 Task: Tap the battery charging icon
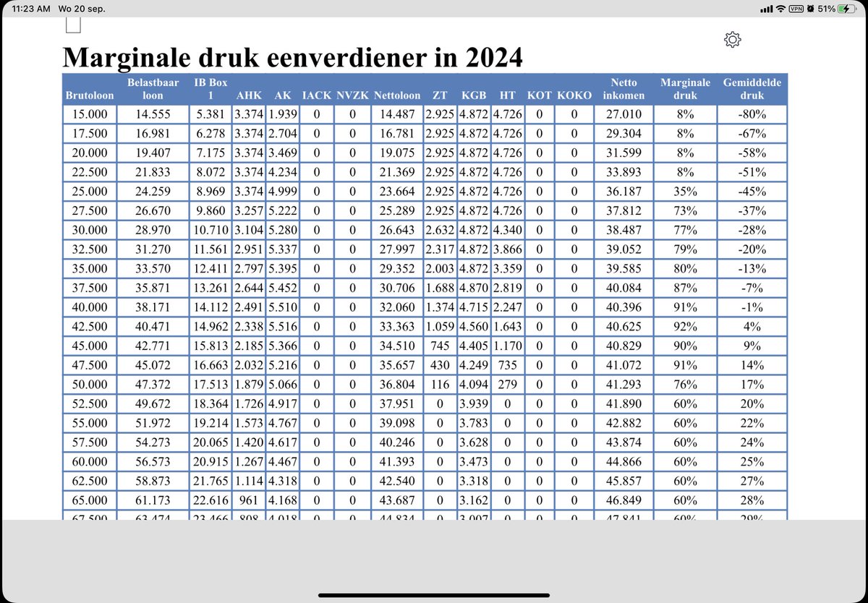(846, 9)
